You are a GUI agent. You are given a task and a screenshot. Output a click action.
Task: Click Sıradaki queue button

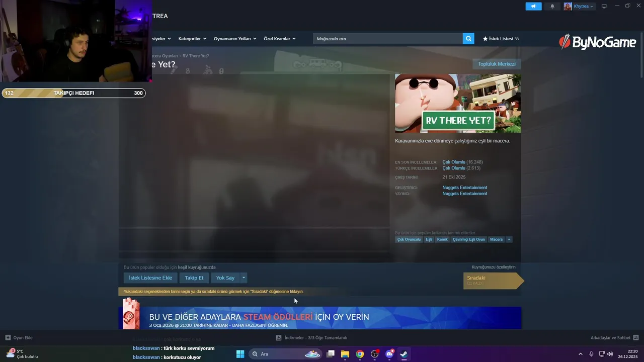pos(493,281)
